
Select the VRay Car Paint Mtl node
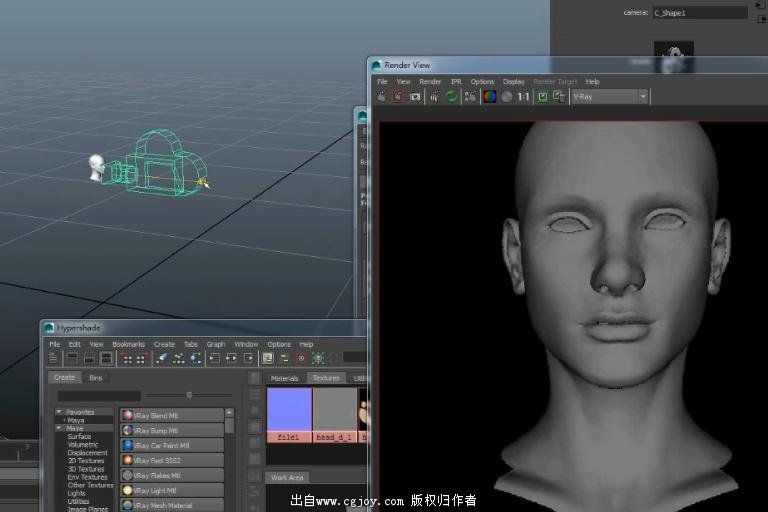(x=171, y=445)
